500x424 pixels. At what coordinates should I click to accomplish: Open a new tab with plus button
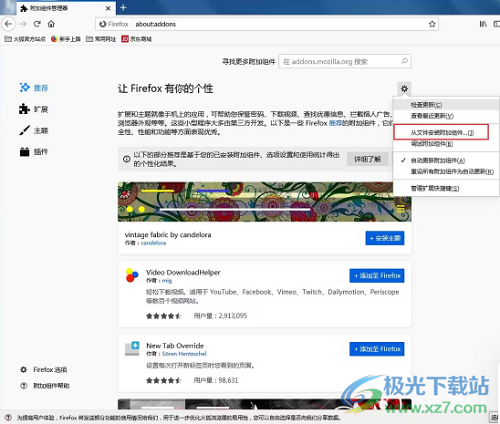point(123,7)
